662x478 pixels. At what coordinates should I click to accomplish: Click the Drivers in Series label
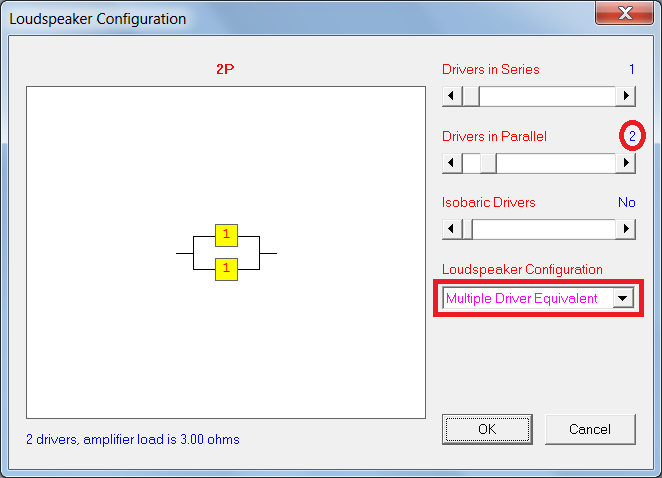491,69
